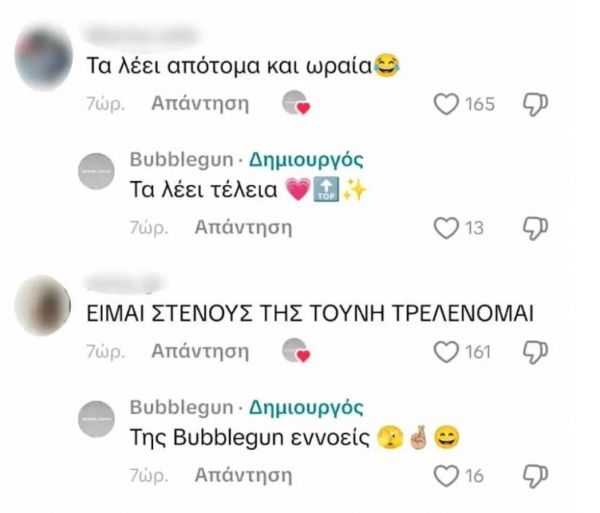Like Bubblegun's 'Της Bubblegun εννοείς' reply

click(446, 476)
